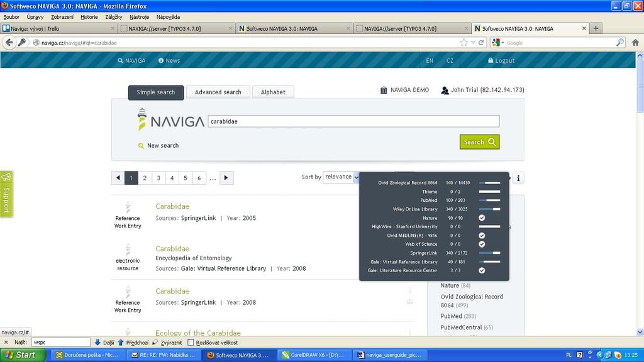The width and height of the screenshot is (644, 362).
Task: Open the Soubor menu
Action: click(x=11, y=17)
